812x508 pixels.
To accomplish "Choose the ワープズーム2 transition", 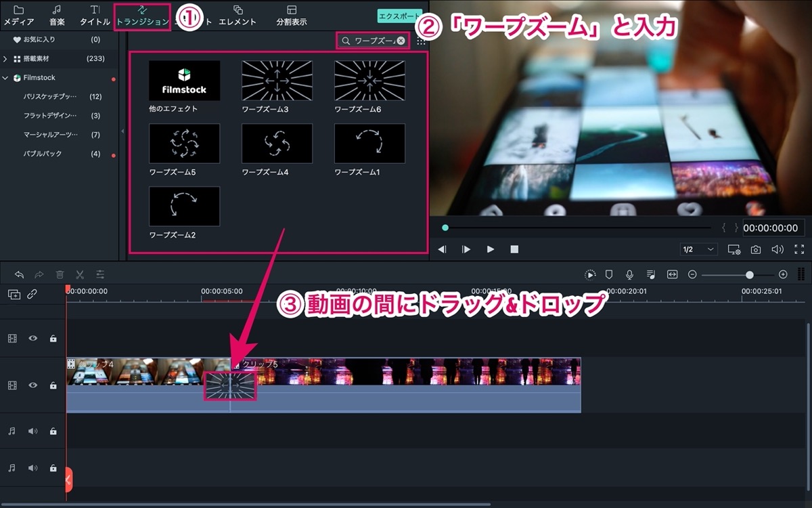I will coord(184,207).
